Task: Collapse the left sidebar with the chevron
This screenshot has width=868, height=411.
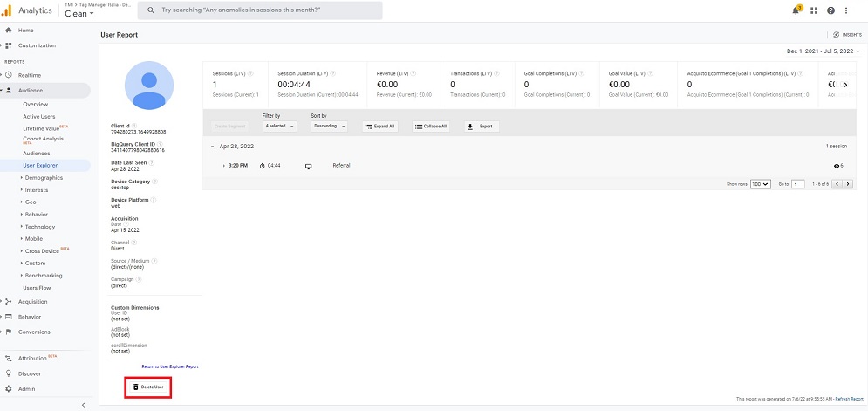Action: 84,405
